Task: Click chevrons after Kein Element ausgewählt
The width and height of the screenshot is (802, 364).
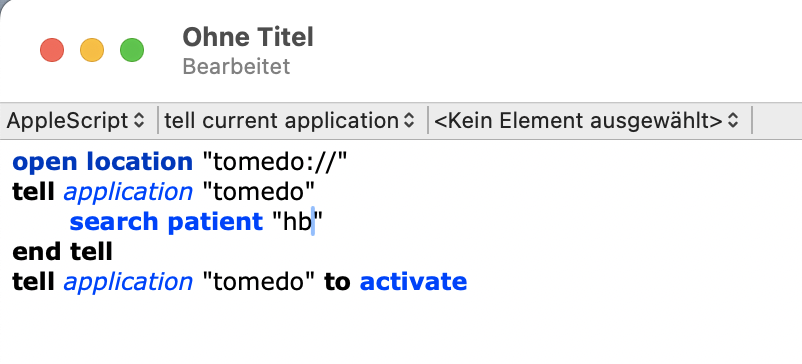Action: [x=733, y=121]
